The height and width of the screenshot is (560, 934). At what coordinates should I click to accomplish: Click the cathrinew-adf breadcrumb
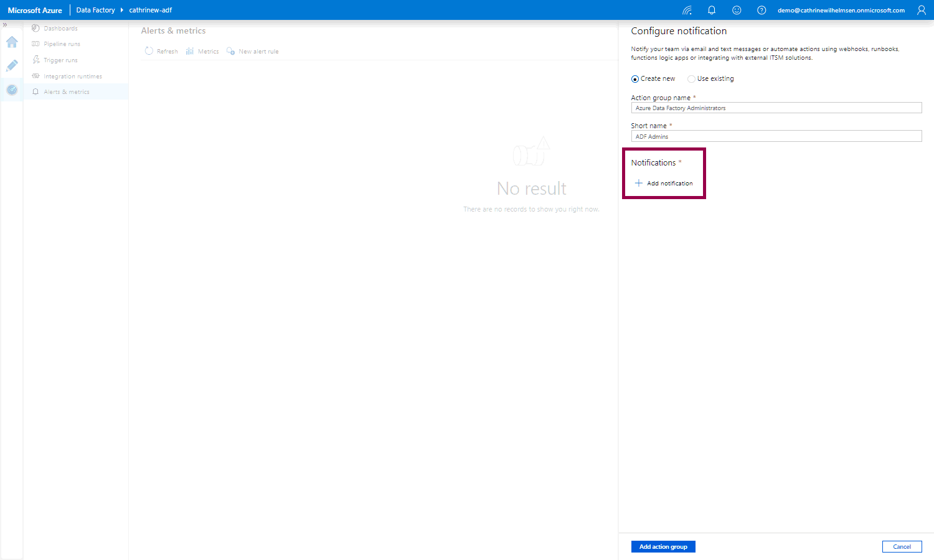coord(150,10)
